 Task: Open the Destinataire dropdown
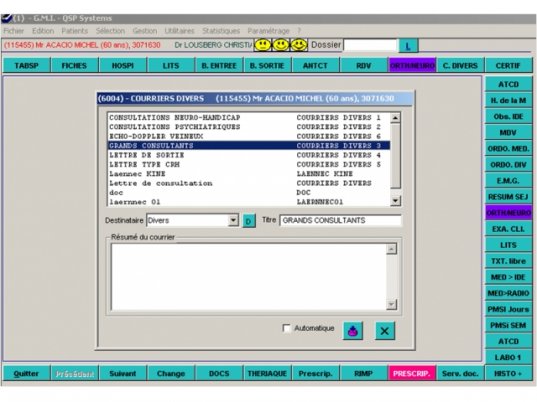233,220
